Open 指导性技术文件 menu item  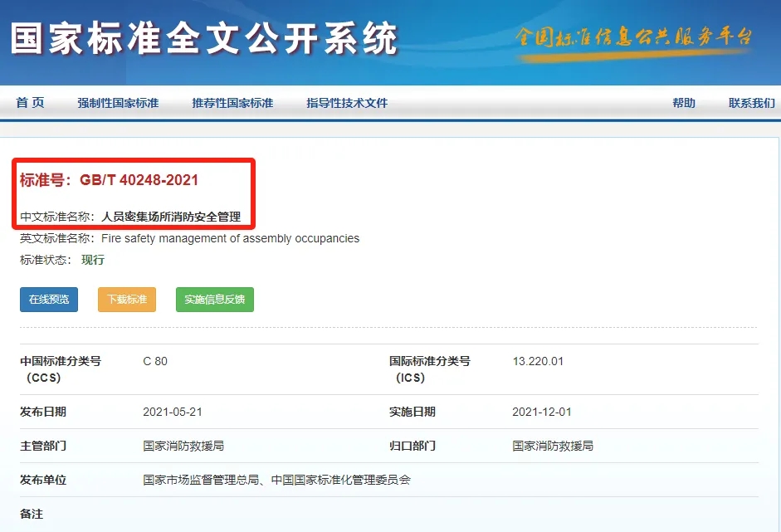(x=347, y=103)
